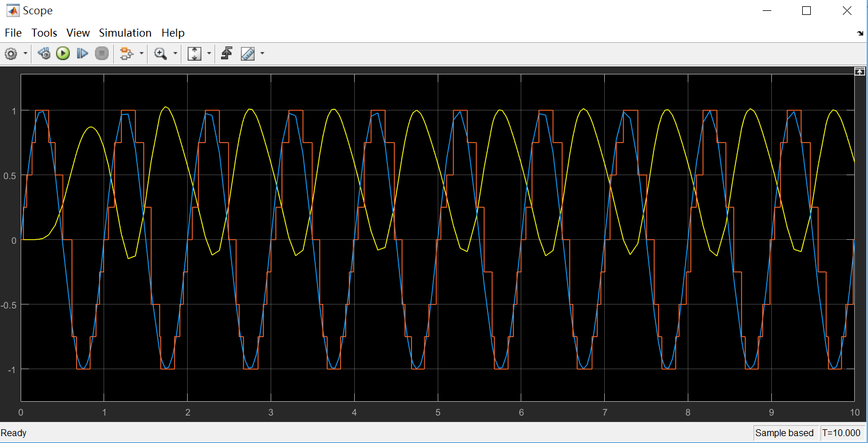Image resolution: width=868 pixels, height=443 pixels.
Task: Click the "T=10.000" simulation time readout
Action: (842, 433)
